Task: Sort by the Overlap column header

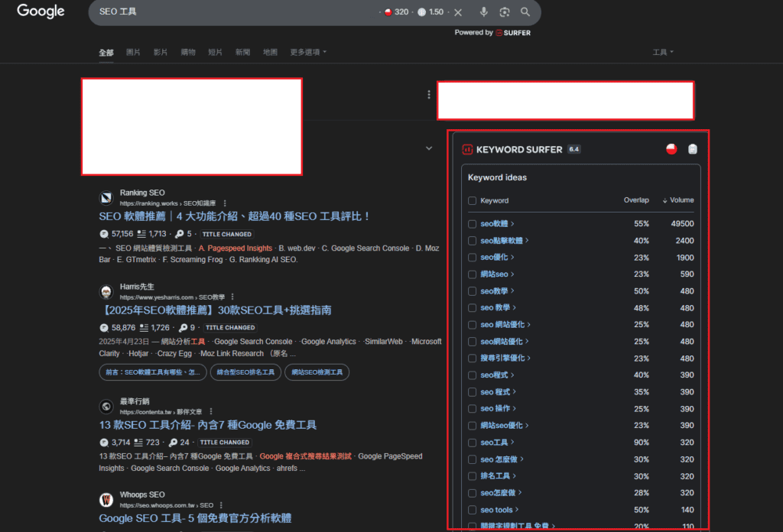Action: (636, 200)
